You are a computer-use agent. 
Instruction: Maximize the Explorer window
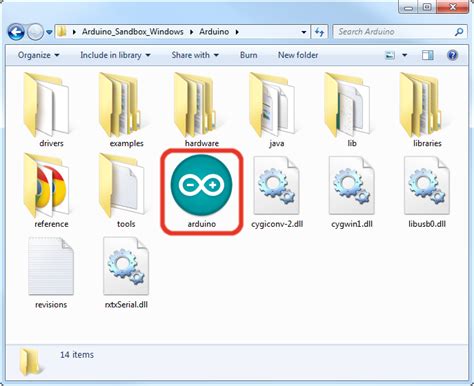pos(428,7)
